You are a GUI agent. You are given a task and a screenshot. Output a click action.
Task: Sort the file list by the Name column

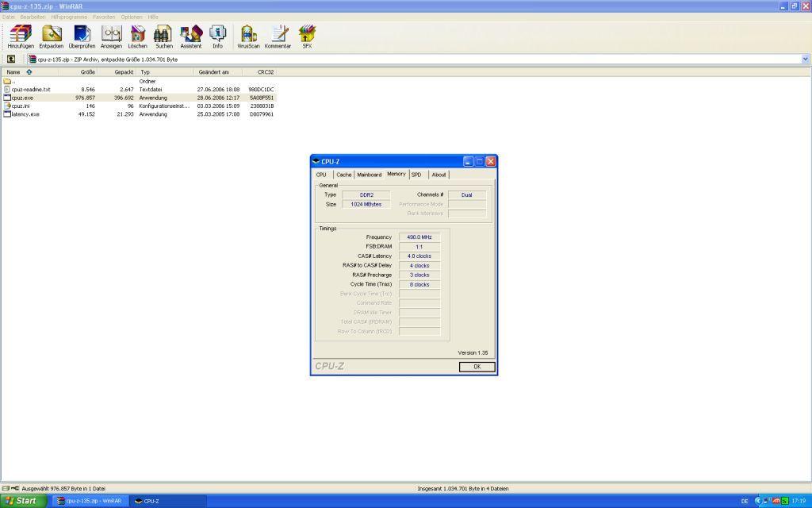pyautogui.click(x=29, y=72)
